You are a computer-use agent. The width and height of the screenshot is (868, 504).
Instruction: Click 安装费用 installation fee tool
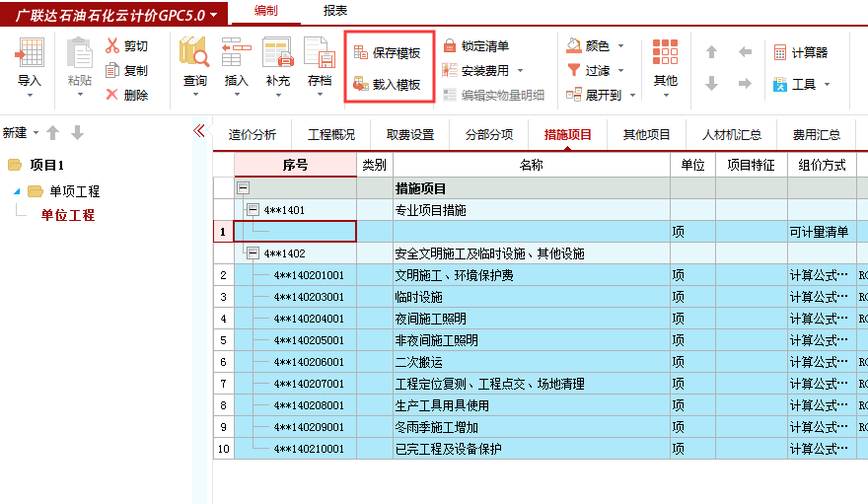(x=476, y=70)
